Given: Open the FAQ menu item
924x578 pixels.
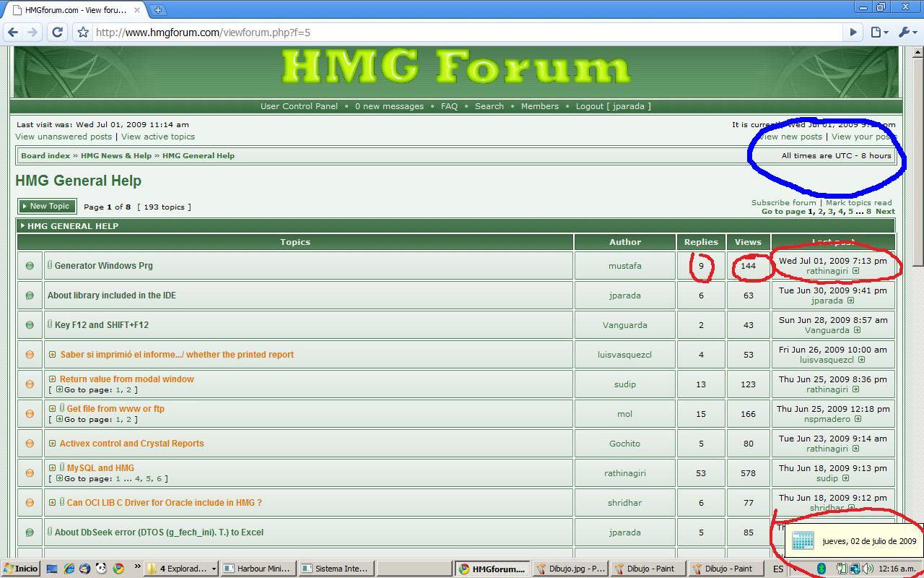Looking at the screenshot, I should pos(449,106).
